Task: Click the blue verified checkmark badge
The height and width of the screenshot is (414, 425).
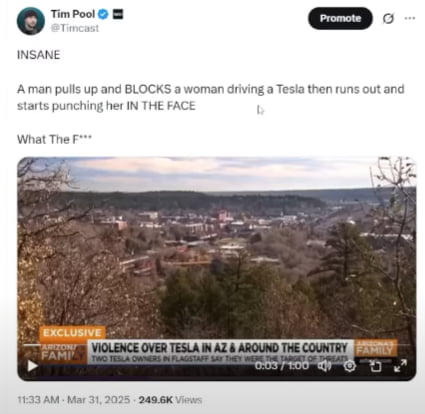Action: tap(103, 14)
